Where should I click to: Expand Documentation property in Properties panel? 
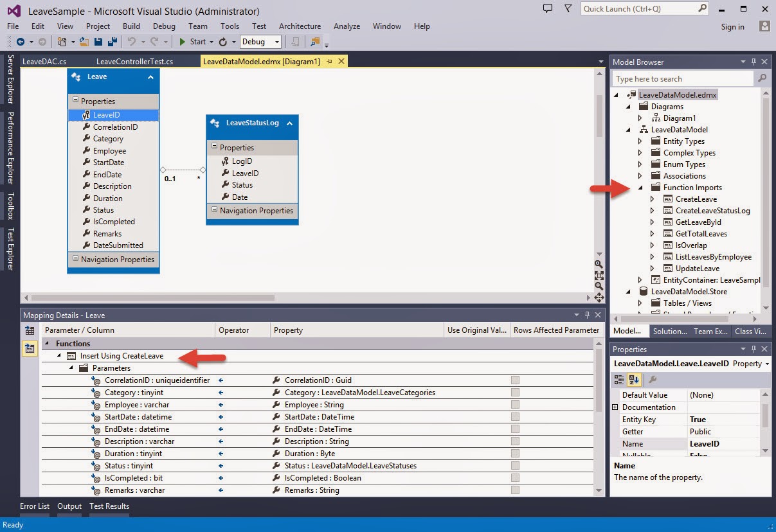coord(615,407)
